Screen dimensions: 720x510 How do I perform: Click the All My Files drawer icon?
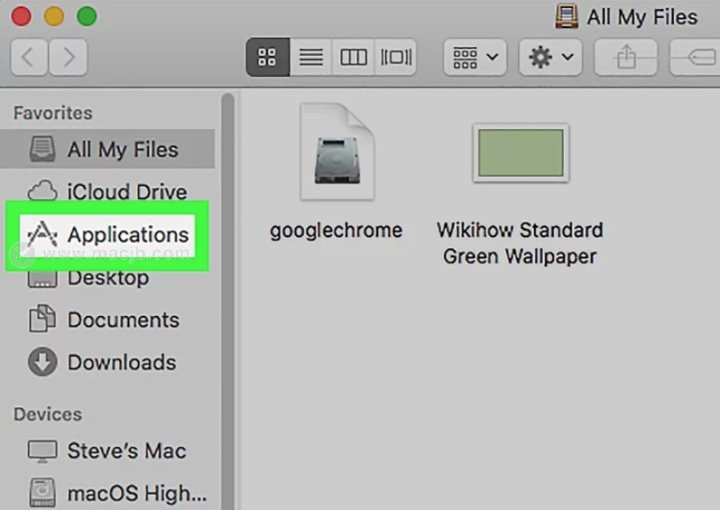(x=42, y=149)
